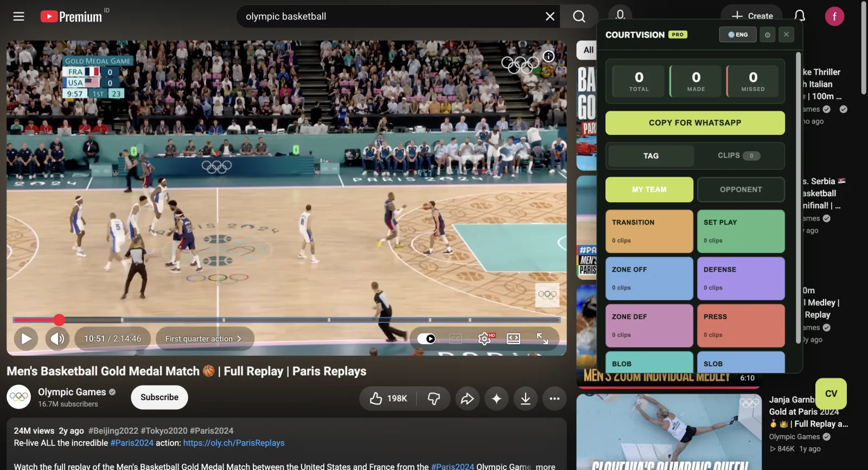Open the floating CV badge
This screenshot has height=470, width=868.
tap(831, 394)
